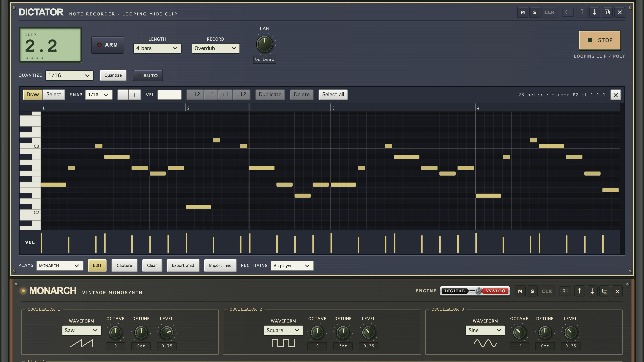The width and height of the screenshot is (644, 362).
Task: Zoom out with the minus button
Action: [x=123, y=95]
